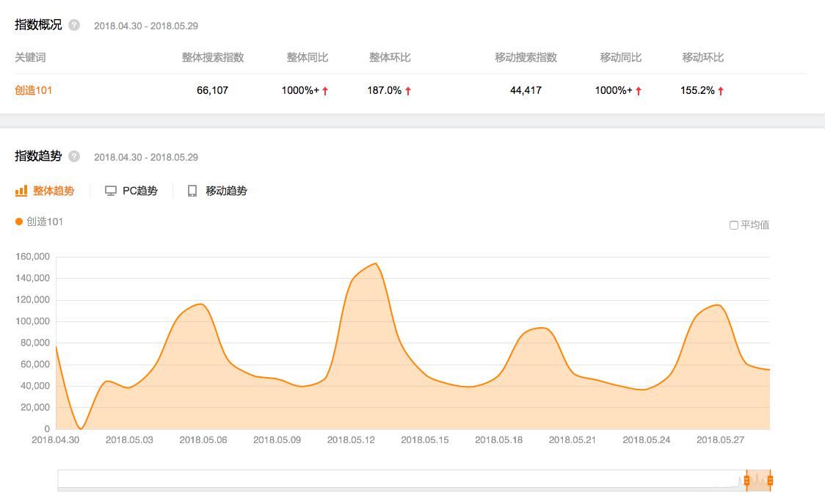Click the red up arrow beside 187.0%
Viewport: 825px width, 504px height.
click(x=408, y=91)
